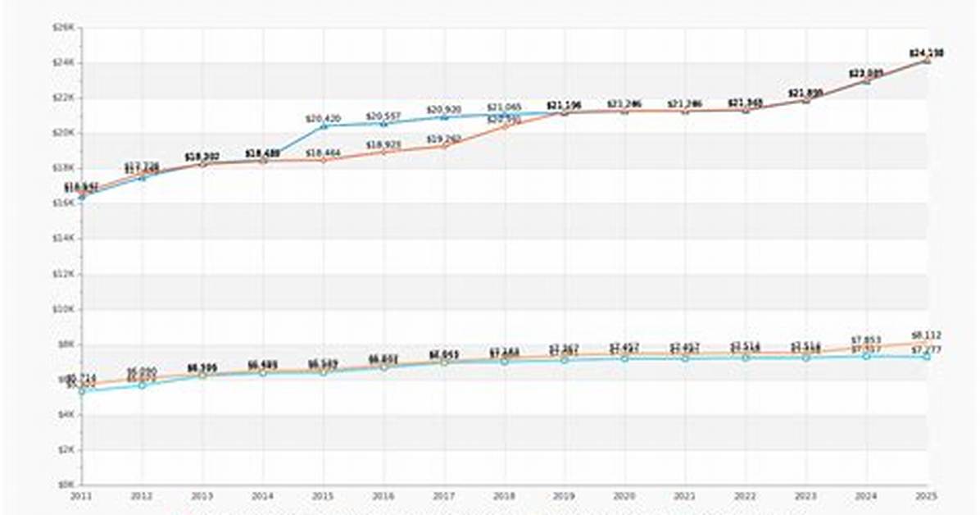Click the $24K y-axis label
The image size is (980, 515).
point(66,62)
